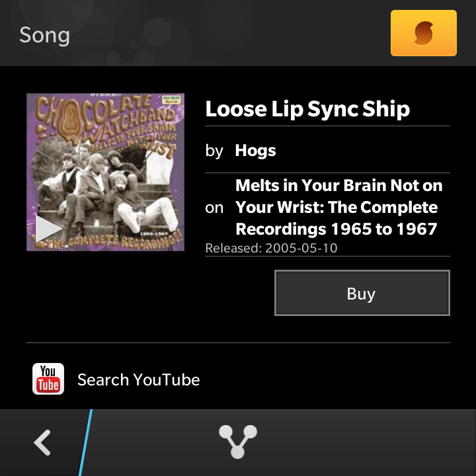Open the share icon in bottom bar
Screen dimensions: 476x476
pyautogui.click(x=237, y=442)
